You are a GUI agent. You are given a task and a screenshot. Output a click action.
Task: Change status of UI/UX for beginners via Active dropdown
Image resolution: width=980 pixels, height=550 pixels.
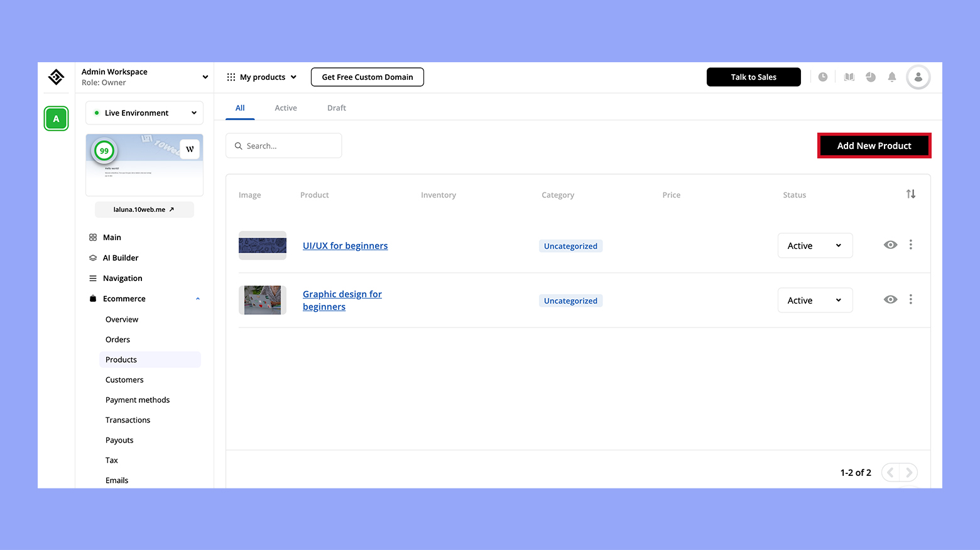point(815,245)
